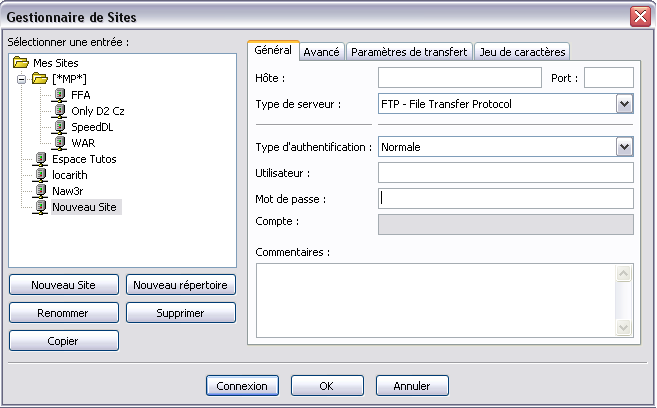Screen dimensions: 657x408
Task: Click the Mes Sites folder icon
Action: click(21, 63)
